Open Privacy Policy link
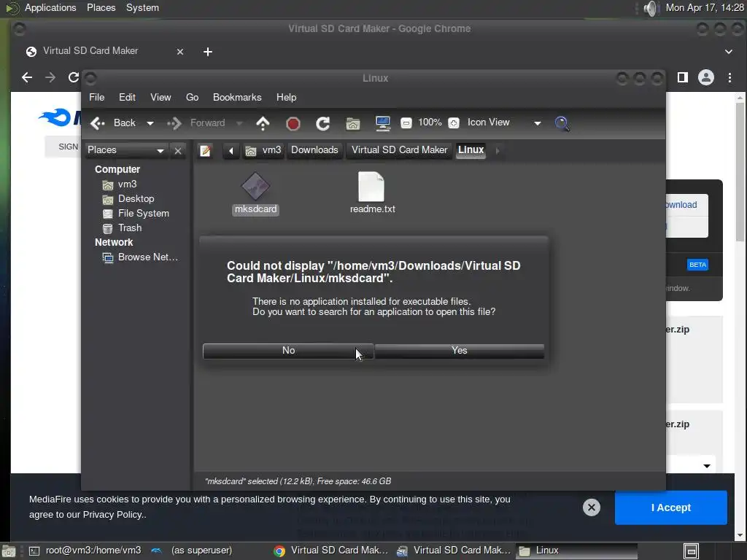This screenshot has height=560, width=747. (x=112, y=515)
